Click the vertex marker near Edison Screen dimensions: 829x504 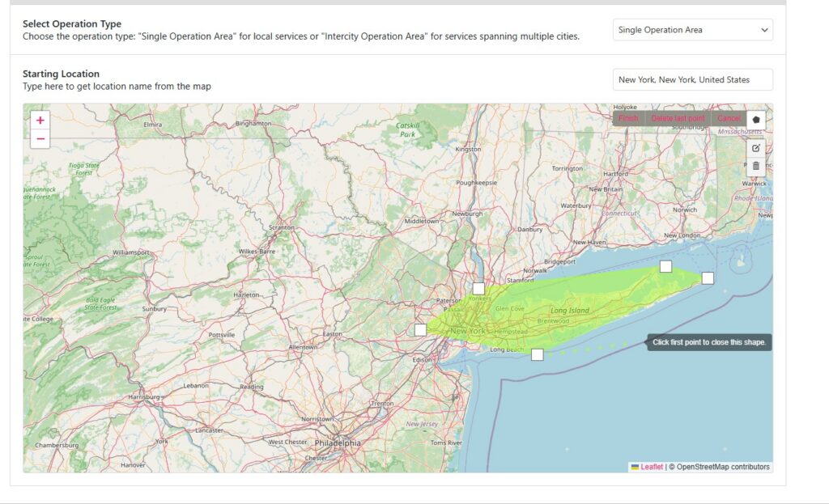click(x=419, y=329)
